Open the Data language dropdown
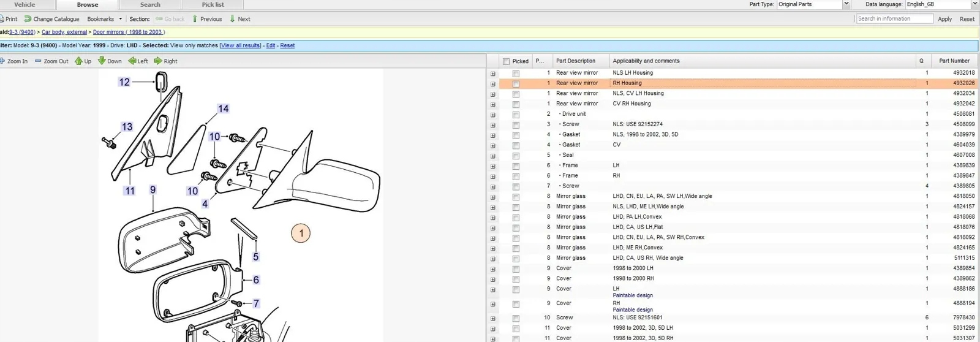980x342 pixels. click(974, 4)
